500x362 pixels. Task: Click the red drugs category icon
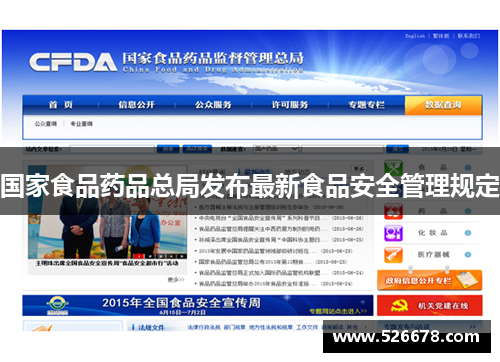point(393,211)
